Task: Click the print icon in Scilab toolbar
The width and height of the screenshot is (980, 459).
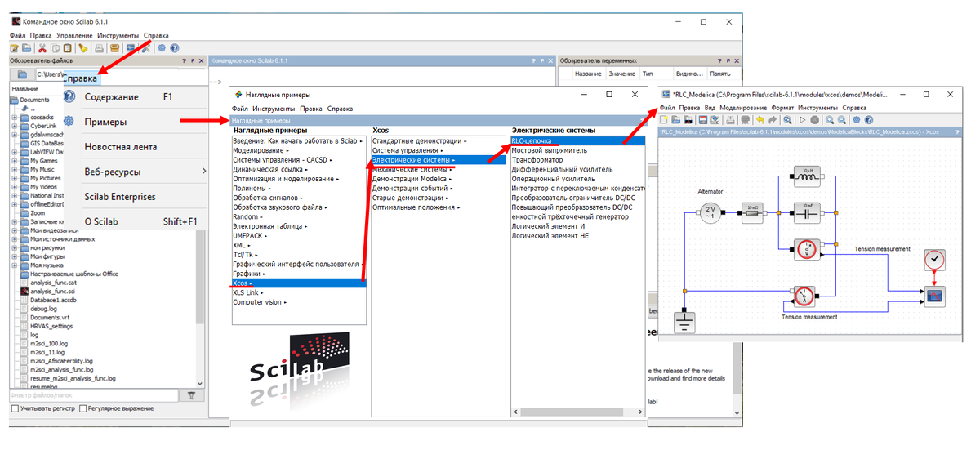Action: pyautogui.click(x=99, y=48)
